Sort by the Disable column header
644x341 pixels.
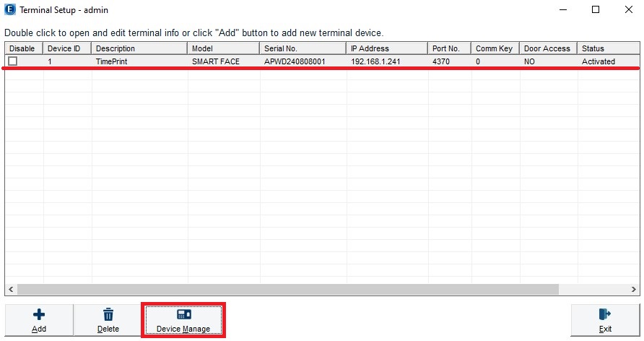tap(23, 48)
